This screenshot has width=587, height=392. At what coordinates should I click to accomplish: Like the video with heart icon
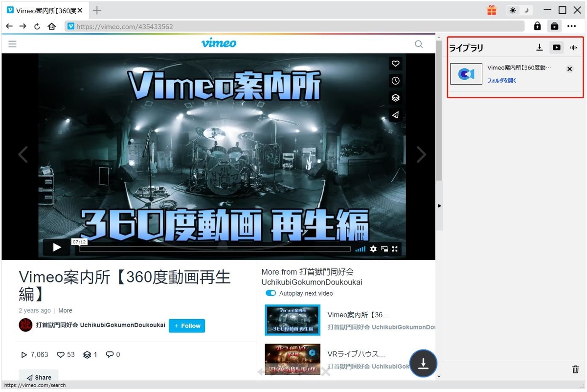[x=396, y=64]
